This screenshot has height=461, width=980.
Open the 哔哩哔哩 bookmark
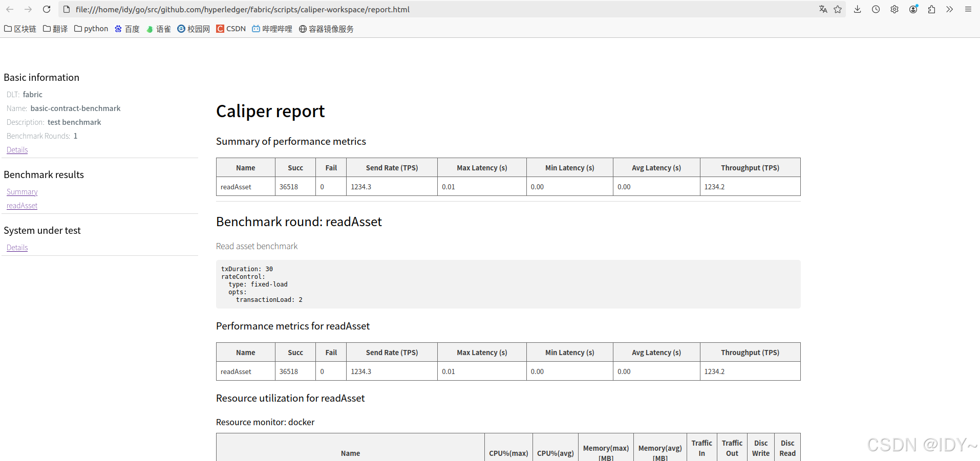[272, 29]
